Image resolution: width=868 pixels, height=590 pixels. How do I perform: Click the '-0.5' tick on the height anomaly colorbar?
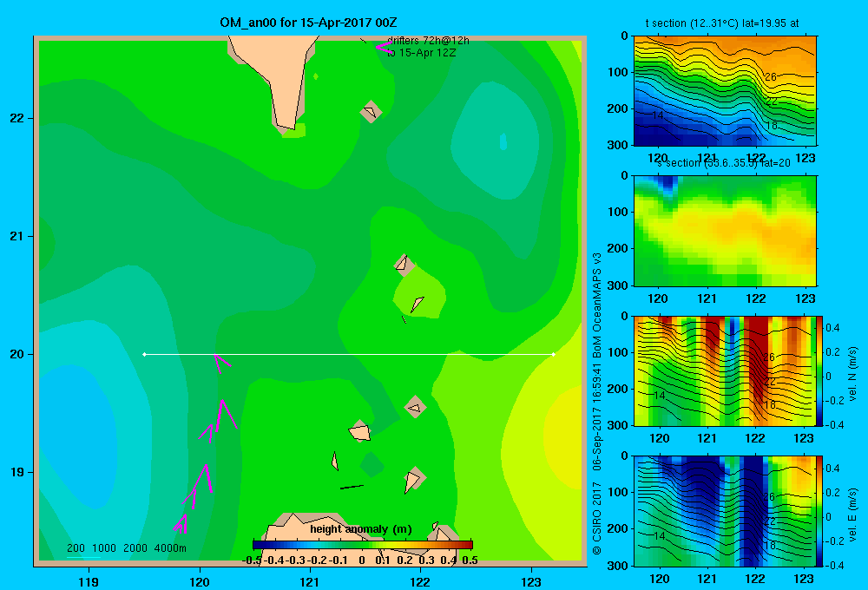coord(252,560)
